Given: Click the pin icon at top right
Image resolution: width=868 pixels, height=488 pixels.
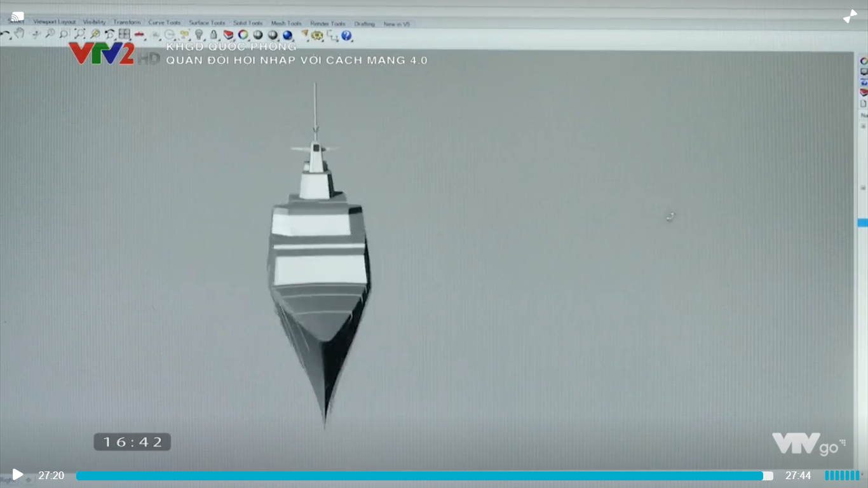Looking at the screenshot, I should (x=850, y=17).
